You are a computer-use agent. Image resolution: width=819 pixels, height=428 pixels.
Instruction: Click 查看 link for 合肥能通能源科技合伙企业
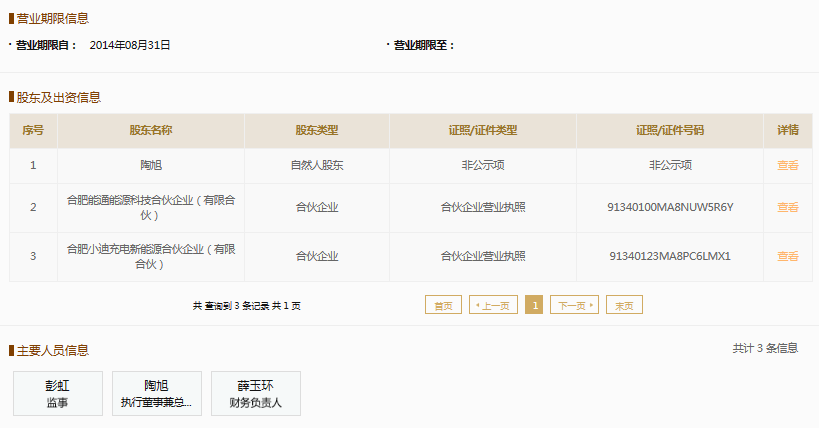(788, 207)
